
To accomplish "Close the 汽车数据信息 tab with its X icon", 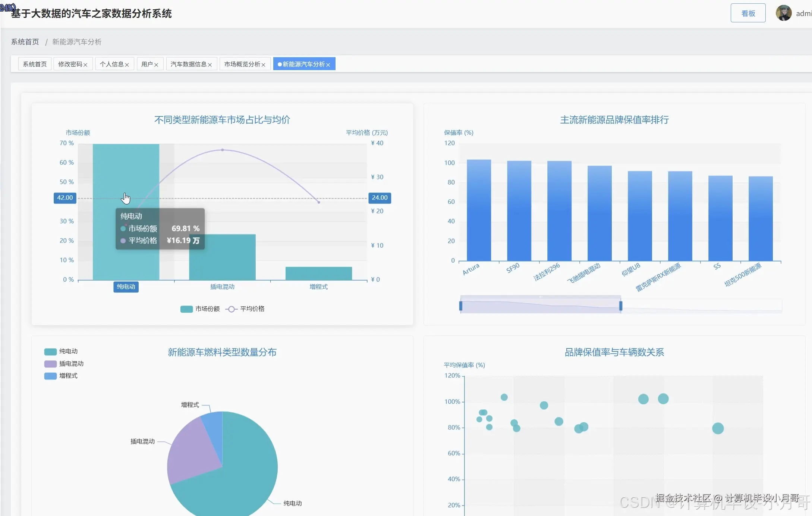I will coord(210,65).
